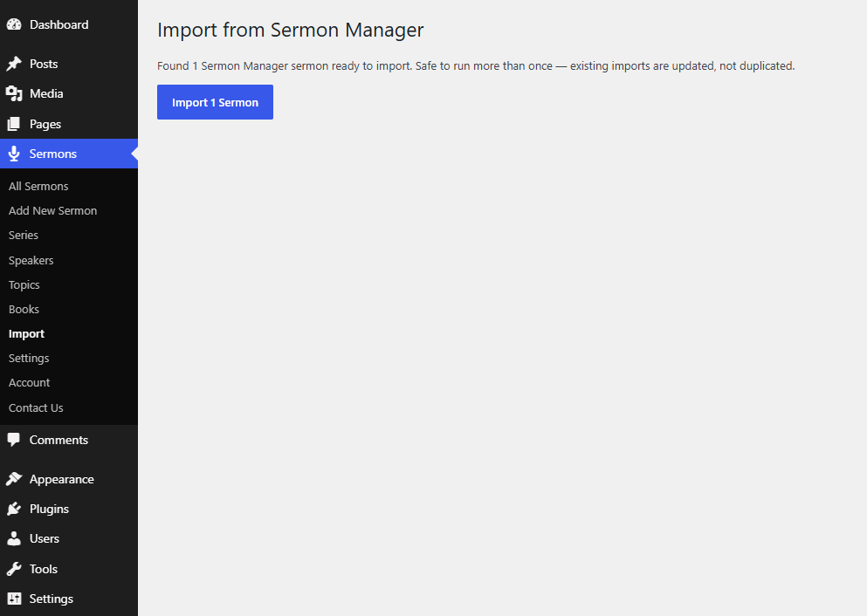The height and width of the screenshot is (616, 867).
Task: Click the Dashboard gauge icon
Action: (14, 24)
